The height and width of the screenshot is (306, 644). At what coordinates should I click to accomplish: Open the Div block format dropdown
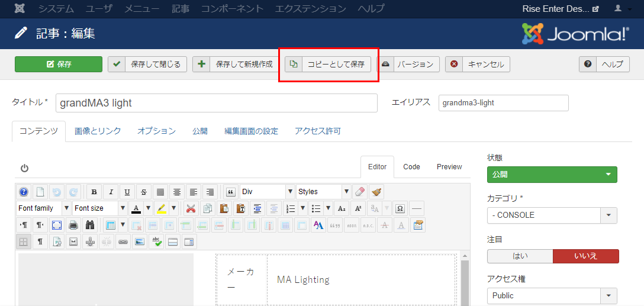point(268,192)
